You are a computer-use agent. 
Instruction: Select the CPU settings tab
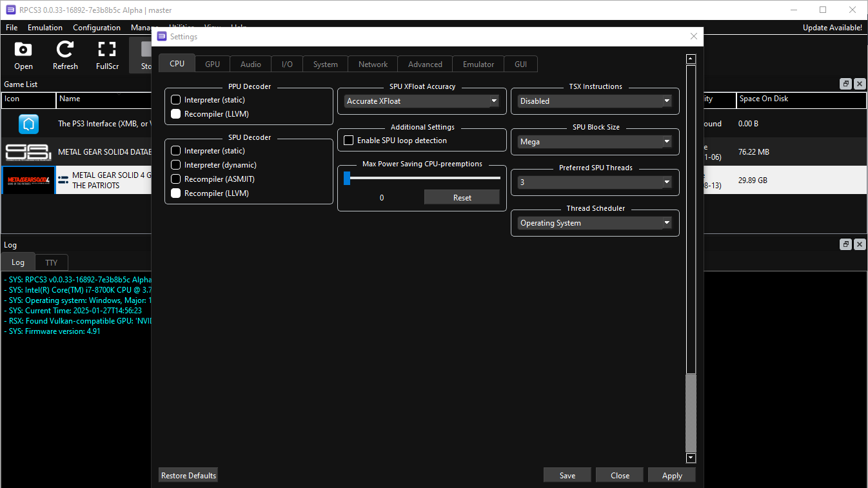(x=177, y=63)
